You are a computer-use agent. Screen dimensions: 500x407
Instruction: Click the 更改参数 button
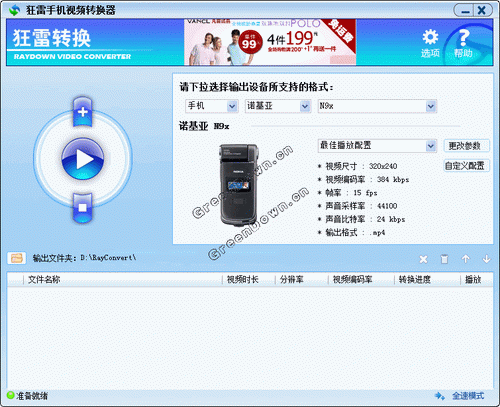pyautogui.click(x=466, y=146)
